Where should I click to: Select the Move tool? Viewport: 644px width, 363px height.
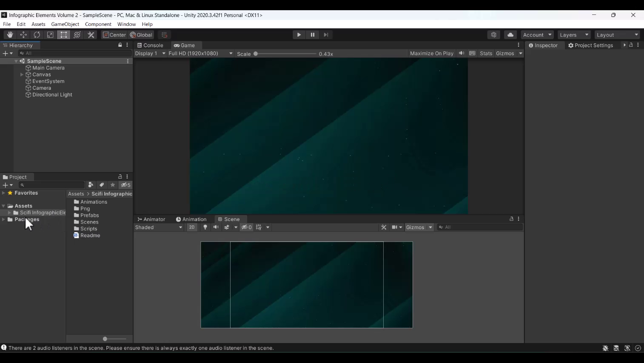[23, 35]
